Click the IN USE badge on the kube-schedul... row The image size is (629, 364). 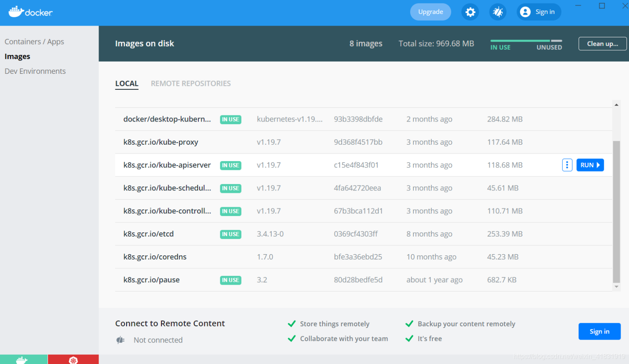[x=231, y=188]
